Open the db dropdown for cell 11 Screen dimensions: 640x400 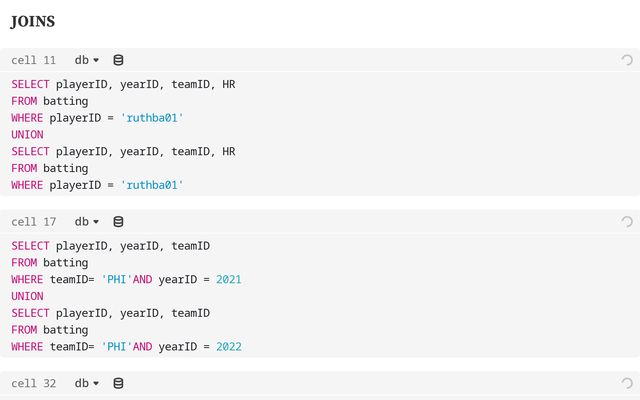pyautogui.click(x=87, y=60)
